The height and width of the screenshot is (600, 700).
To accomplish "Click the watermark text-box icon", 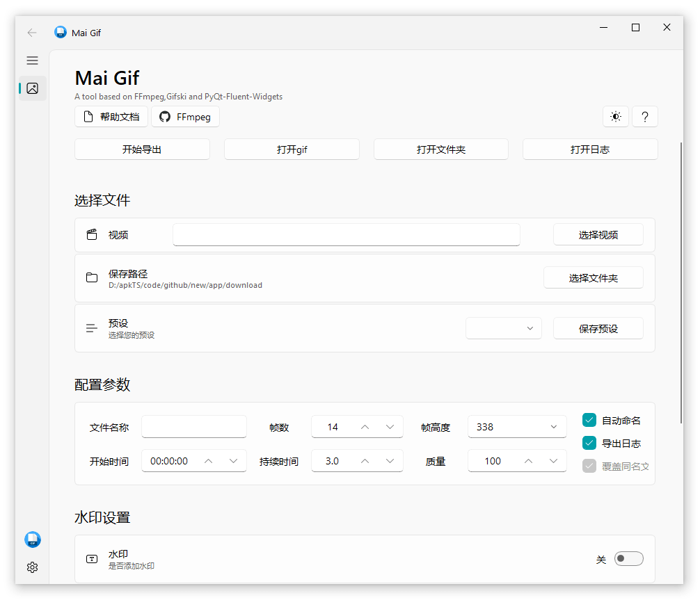I will pyautogui.click(x=92, y=559).
